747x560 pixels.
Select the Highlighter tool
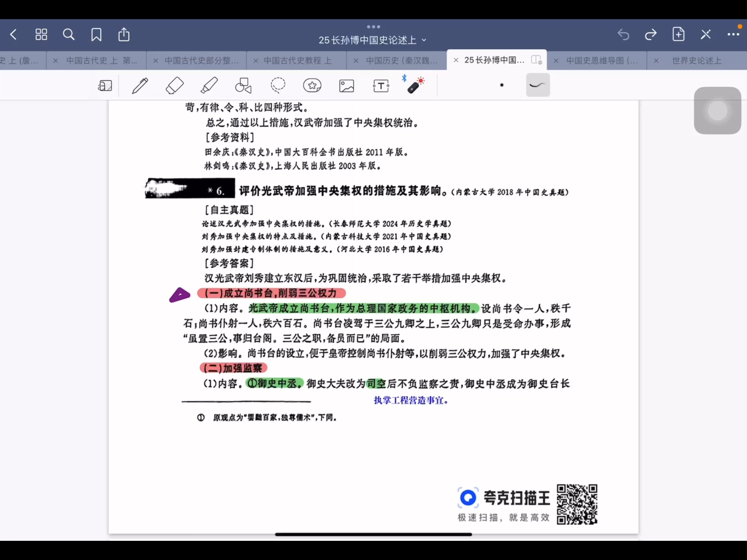coord(209,85)
